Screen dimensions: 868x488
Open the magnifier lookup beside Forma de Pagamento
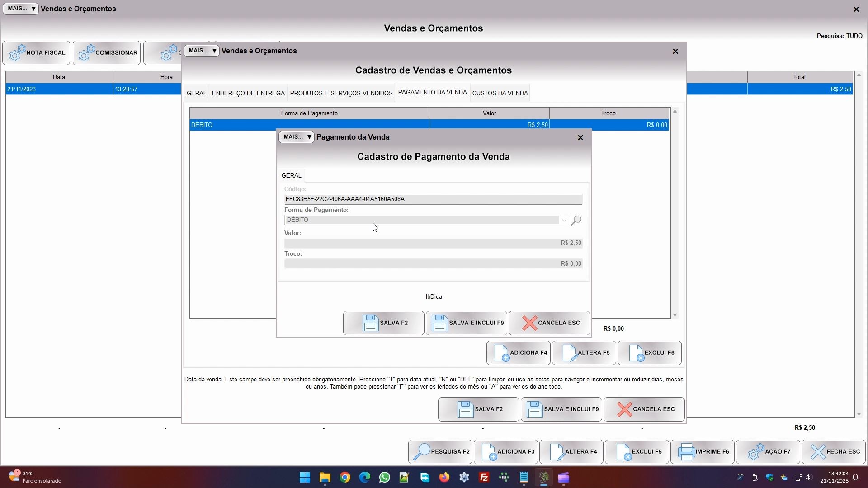[576, 220]
